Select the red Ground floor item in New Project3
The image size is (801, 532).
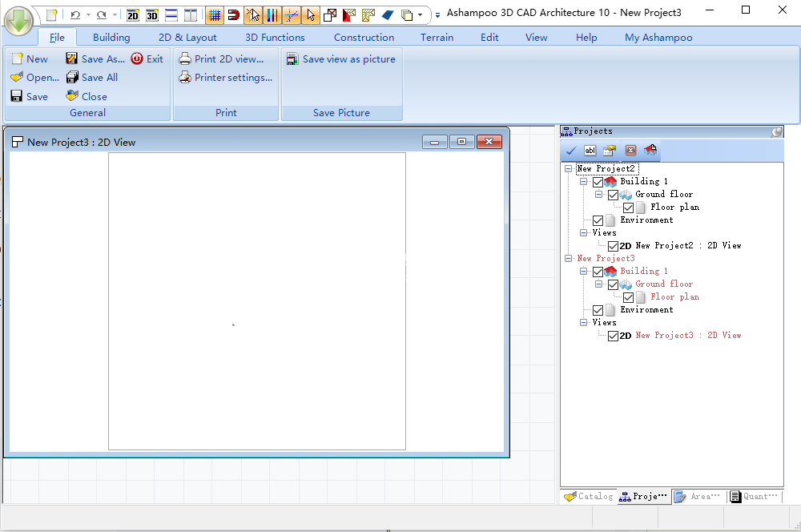(x=664, y=284)
